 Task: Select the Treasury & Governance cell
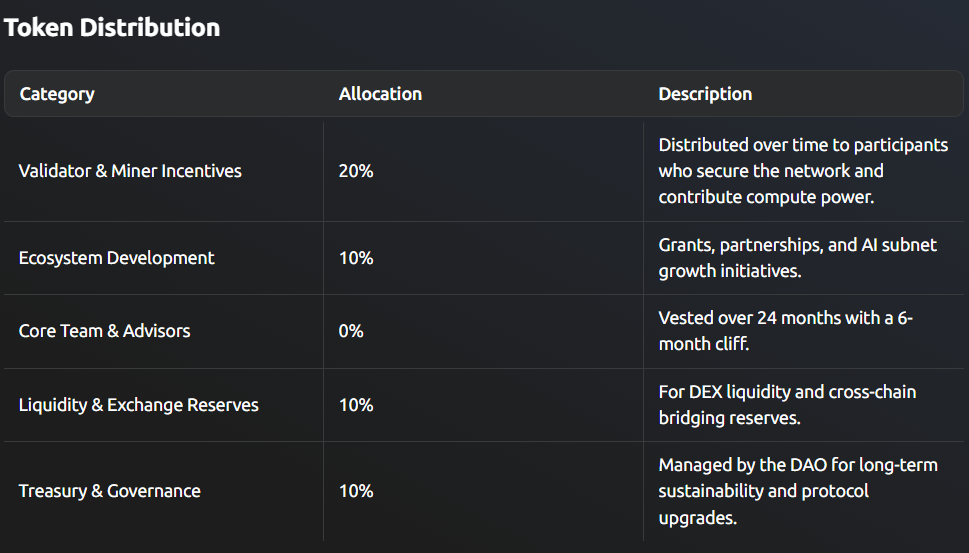(109, 491)
